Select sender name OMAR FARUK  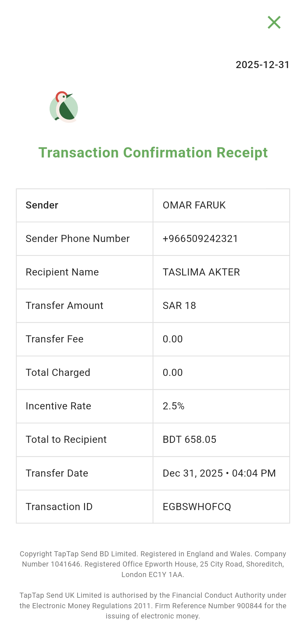(x=194, y=205)
